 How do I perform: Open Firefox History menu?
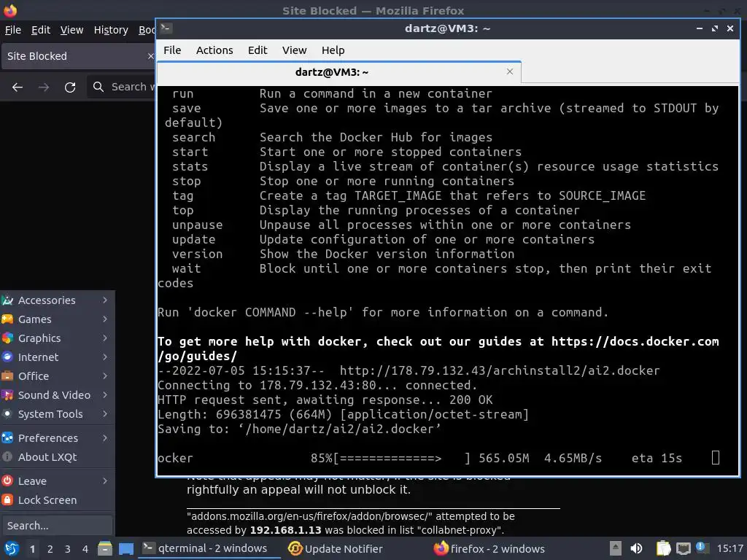point(111,30)
